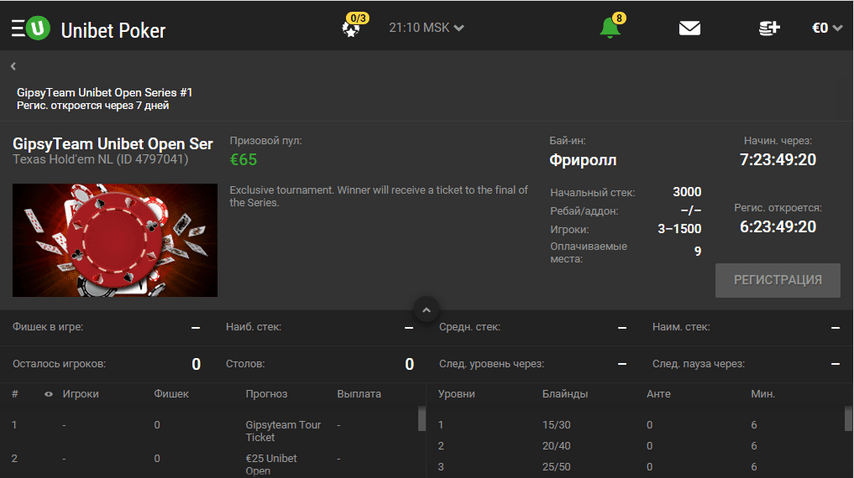
Task: Click the РЕГИСТРАЦИЯ button
Action: click(778, 280)
